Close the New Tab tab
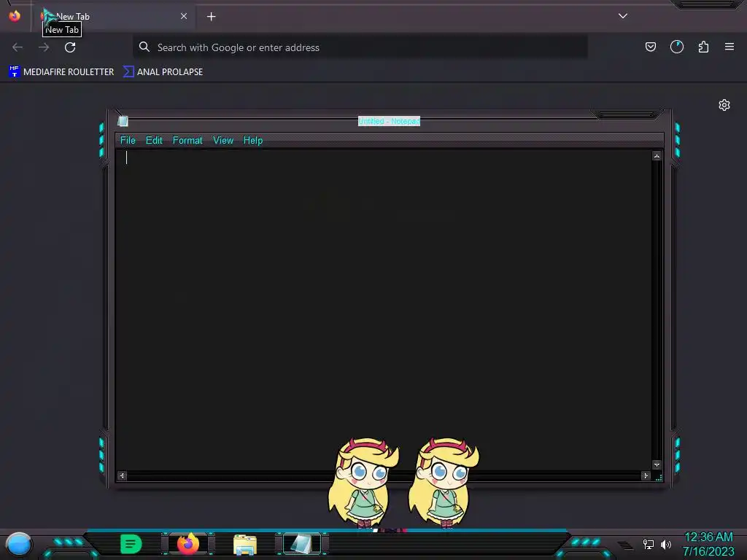 click(184, 16)
